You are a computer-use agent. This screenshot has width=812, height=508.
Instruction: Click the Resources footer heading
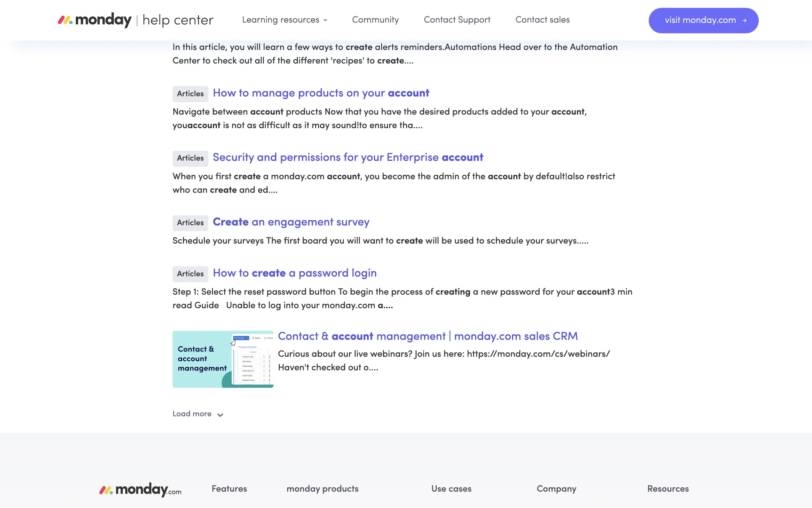pyautogui.click(x=668, y=489)
